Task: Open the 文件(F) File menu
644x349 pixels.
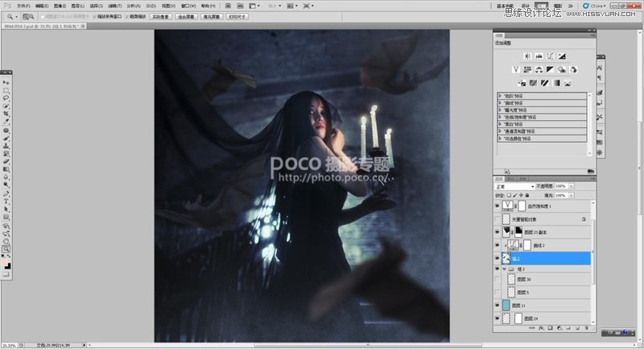Action: [x=23, y=6]
